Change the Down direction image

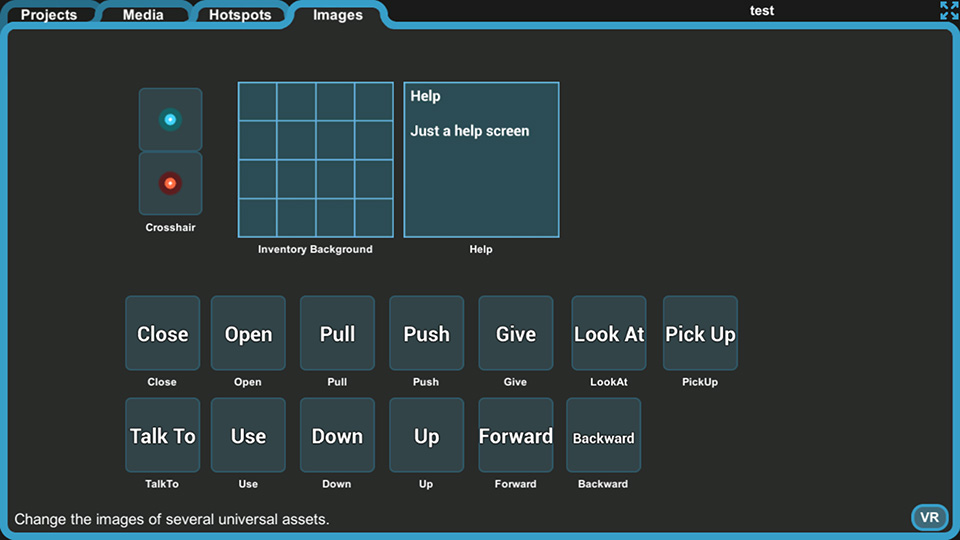click(337, 435)
